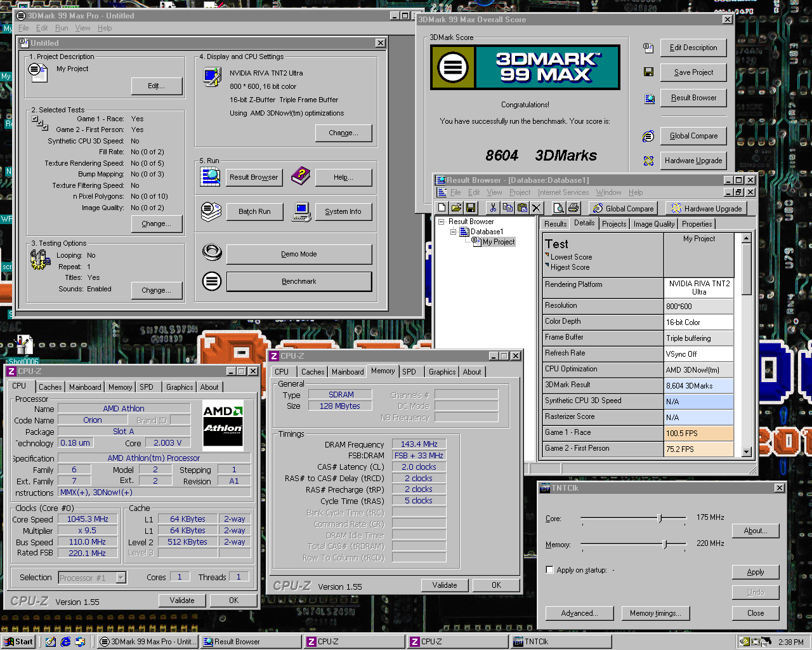This screenshot has width=812, height=650.
Task: Click the Paste clipboard icon in Result Browser
Action: [x=522, y=208]
